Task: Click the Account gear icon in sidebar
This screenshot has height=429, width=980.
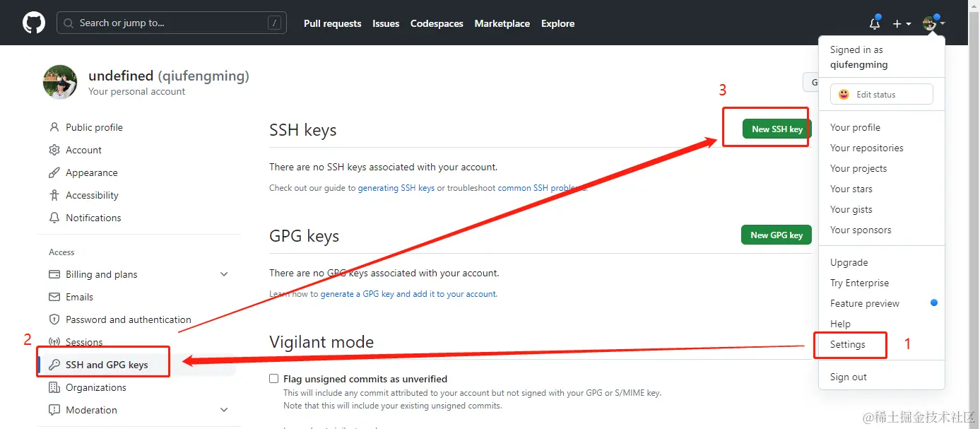Action: tap(54, 150)
